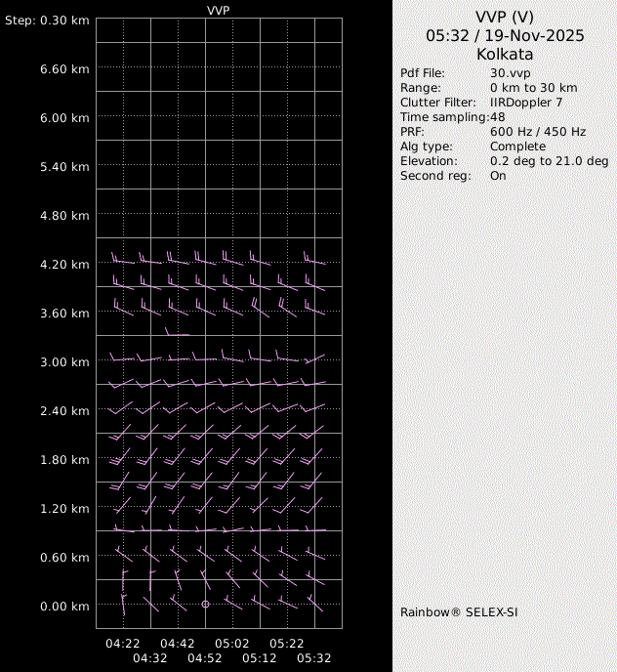The height and width of the screenshot is (672, 617).
Task: Select the 0.00 km altitude label
Action: 67,607
